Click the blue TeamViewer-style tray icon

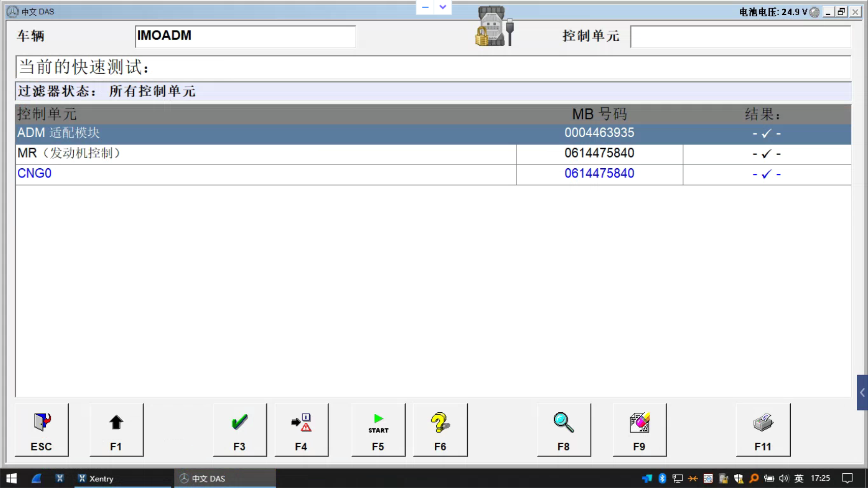coord(647,478)
